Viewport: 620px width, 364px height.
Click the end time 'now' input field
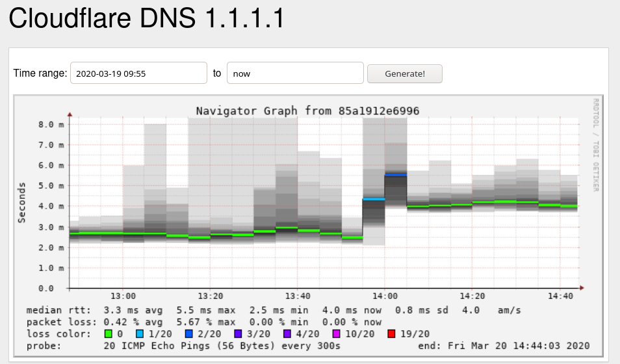pos(295,73)
